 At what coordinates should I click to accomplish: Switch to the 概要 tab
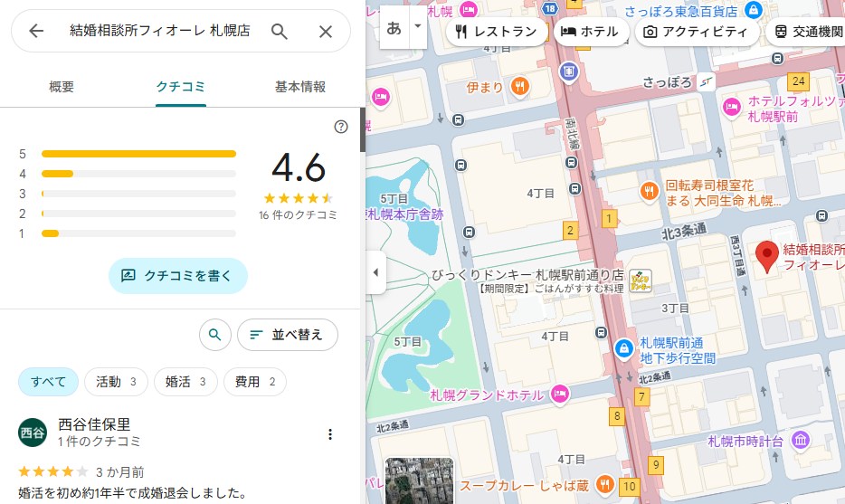62,87
